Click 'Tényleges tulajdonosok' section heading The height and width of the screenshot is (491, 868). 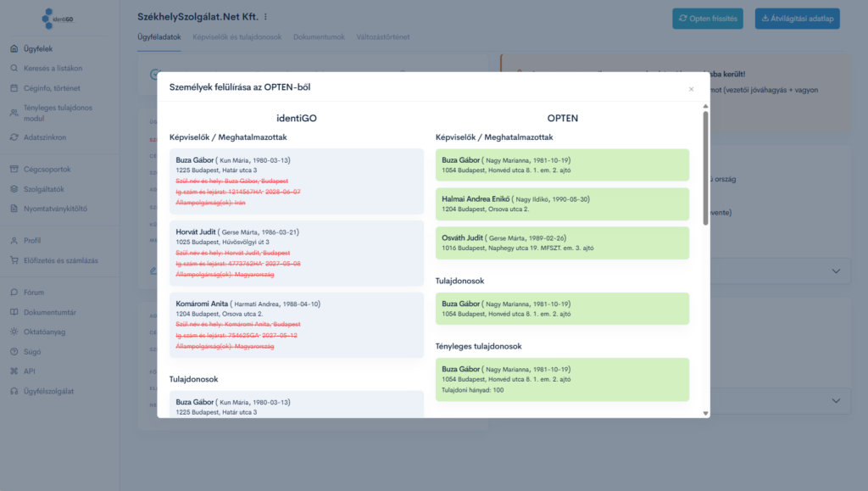click(478, 347)
